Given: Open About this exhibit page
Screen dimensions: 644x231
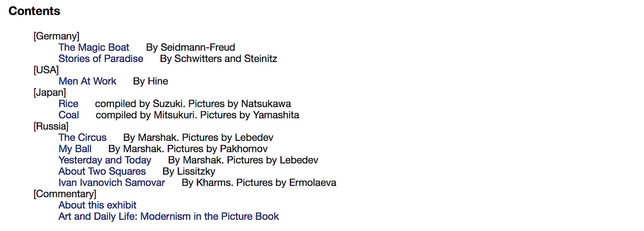Looking at the screenshot, I should 97,205.
